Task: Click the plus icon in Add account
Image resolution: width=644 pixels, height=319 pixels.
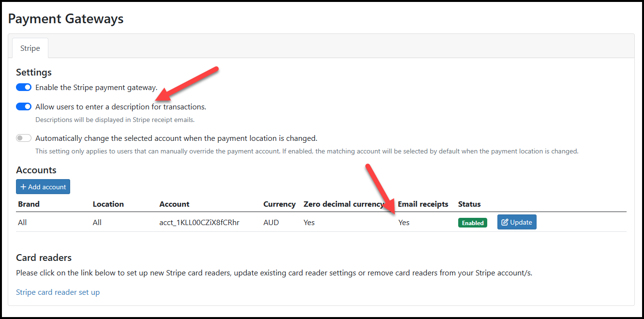Action: click(x=23, y=187)
